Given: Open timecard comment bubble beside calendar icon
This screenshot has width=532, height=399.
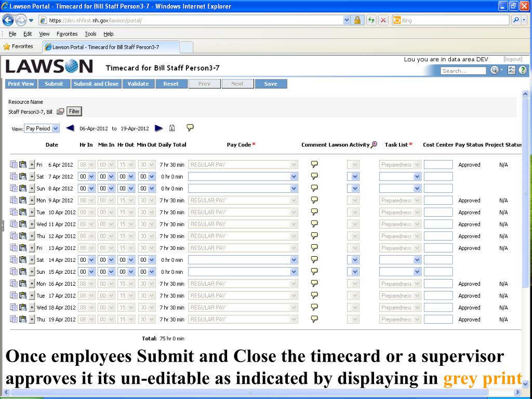Looking at the screenshot, I should pos(190,128).
